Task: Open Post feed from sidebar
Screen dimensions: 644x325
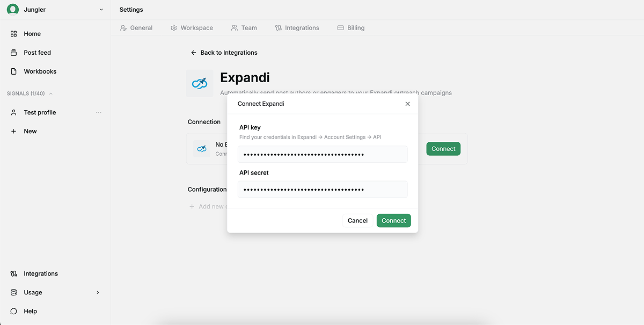Action: point(37,53)
